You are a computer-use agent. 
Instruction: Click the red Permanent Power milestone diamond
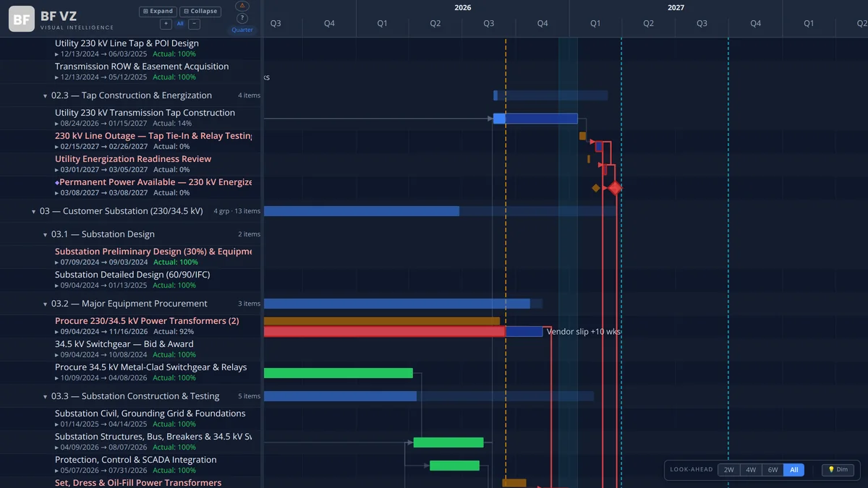click(x=615, y=188)
